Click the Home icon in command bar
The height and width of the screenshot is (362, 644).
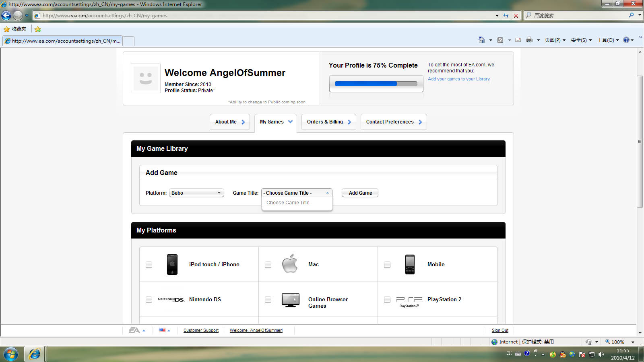482,40
